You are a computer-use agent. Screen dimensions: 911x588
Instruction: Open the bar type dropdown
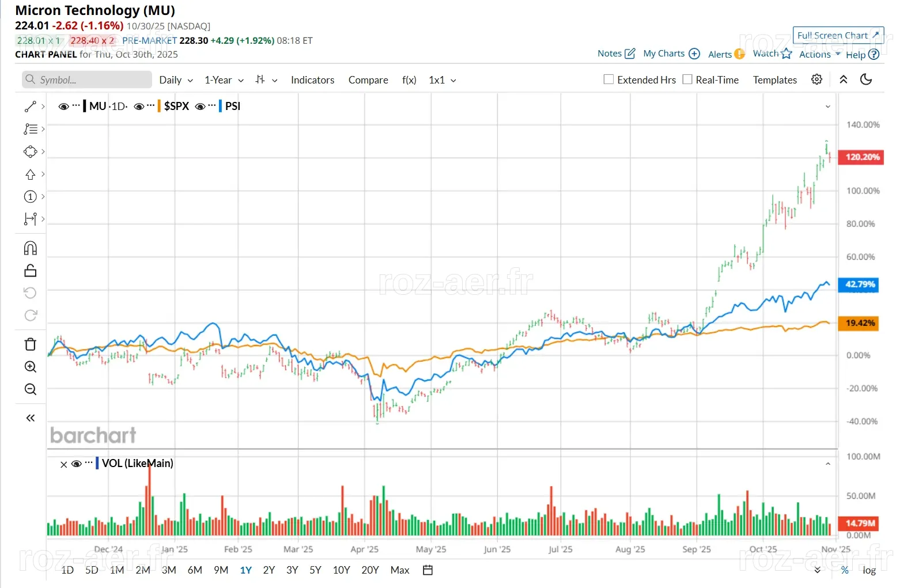266,80
